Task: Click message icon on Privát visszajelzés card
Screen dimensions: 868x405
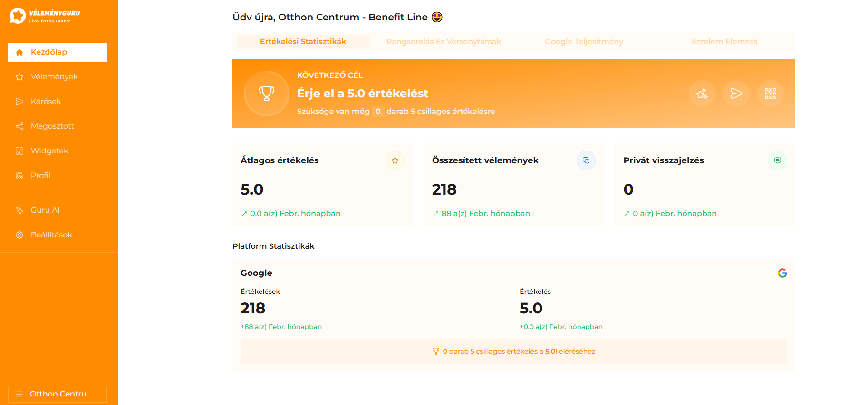Action: [x=778, y=160]
